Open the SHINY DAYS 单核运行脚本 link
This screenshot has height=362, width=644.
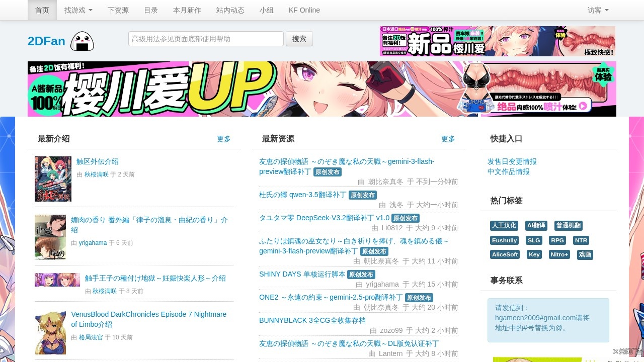302,274
